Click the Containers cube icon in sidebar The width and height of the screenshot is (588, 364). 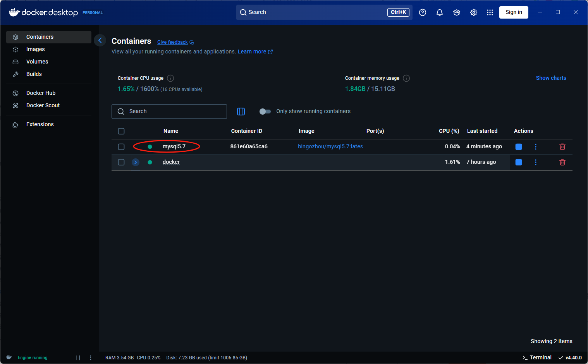click(15, 37)
